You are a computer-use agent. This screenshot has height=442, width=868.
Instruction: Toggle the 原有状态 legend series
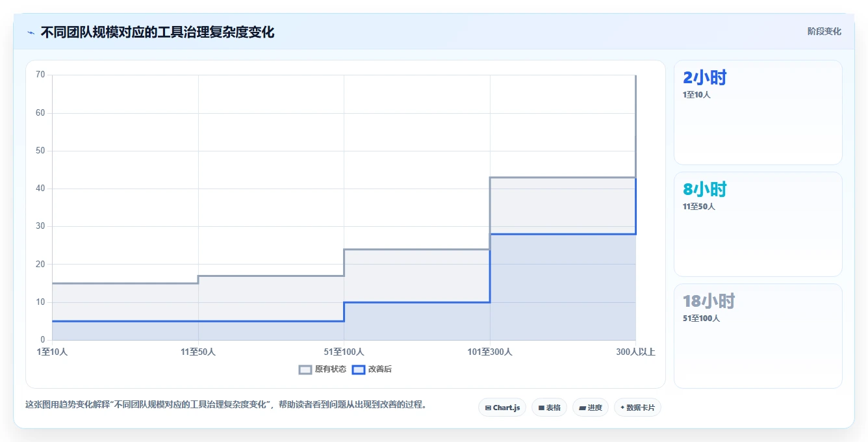322,369
